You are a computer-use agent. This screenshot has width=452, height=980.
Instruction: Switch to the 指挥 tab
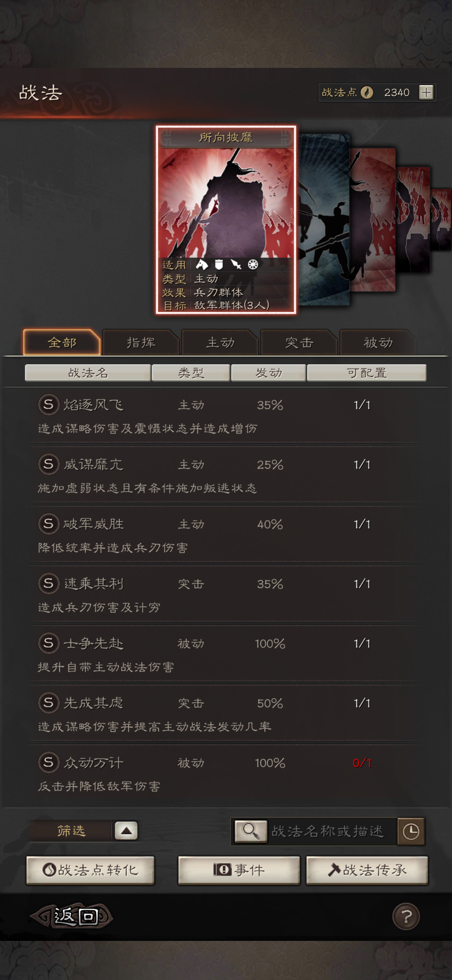pos(141,342)
